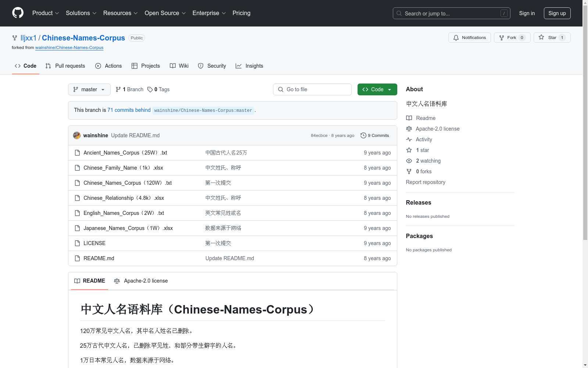Image resolution: width=588 pixels, height=368 pixels.
Task: Switch to the Wiki tab
Action: (x=179, y=66)
